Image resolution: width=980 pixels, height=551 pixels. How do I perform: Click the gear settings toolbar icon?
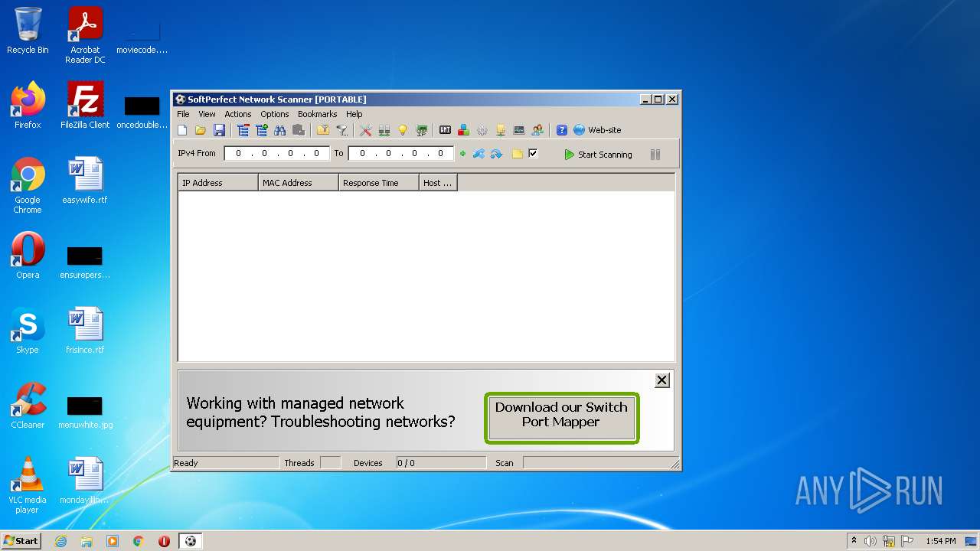[x=482, y=130]
